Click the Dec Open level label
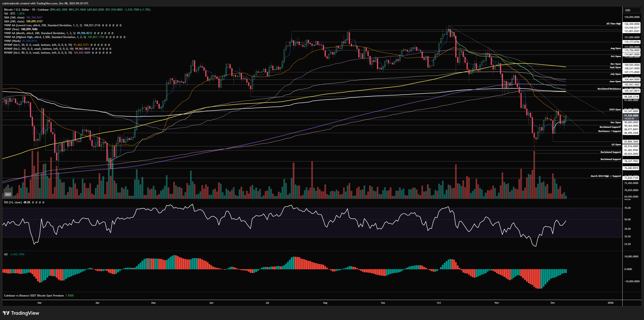The height and width of the screenshot is (320, 644). (x=615, y=122)
